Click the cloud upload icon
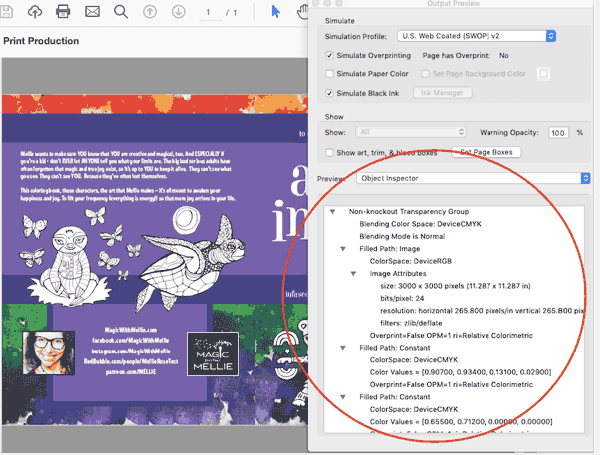 pyautogui.click(x=35, y=12)
